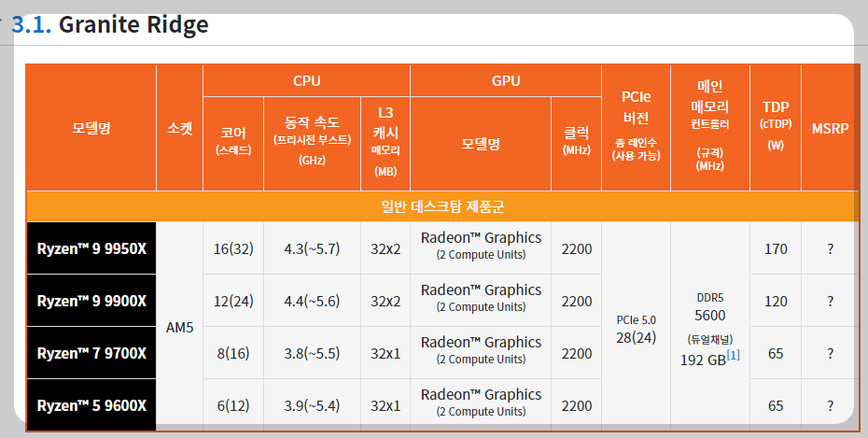Click the 4.3(~5.7) clock speed cell
Image resolution: width=868 pixels, height=438 pixels.
pyautogui.click(x=313, y=248)
